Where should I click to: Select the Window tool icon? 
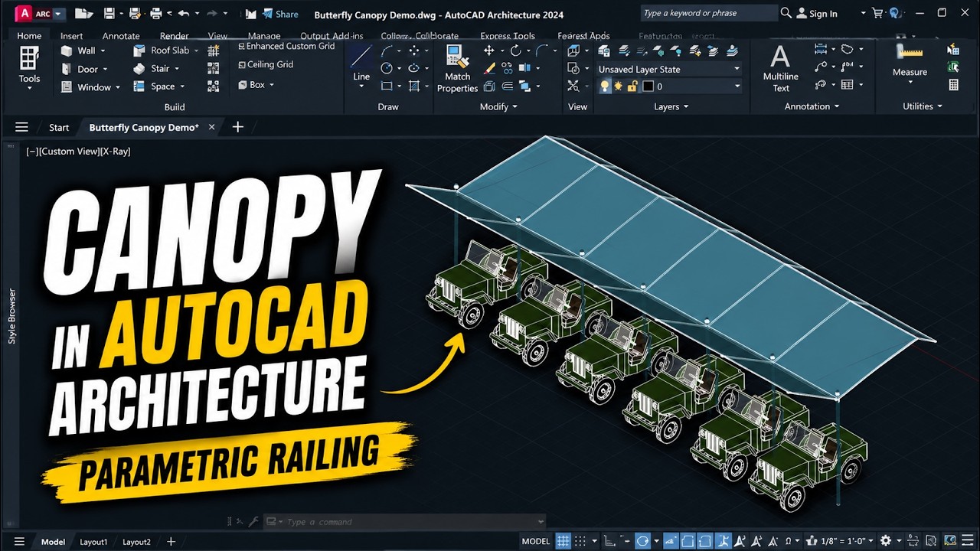coord(67,87)
